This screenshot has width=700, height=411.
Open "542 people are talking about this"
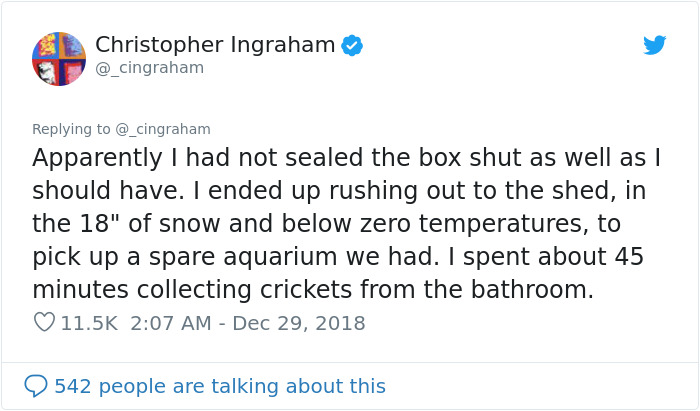pyautogui.click(x=220, y=386)
